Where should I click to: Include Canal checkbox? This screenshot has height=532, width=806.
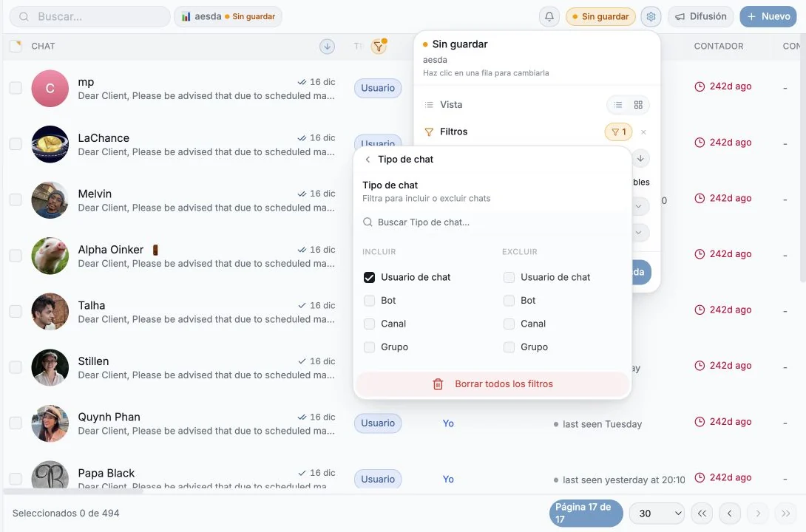[x=369, y=324]
